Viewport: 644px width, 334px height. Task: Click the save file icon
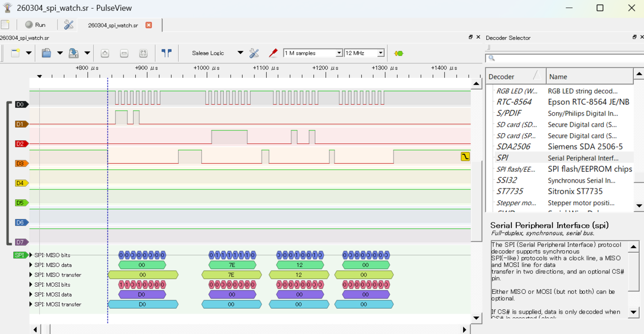click(74, 53)
